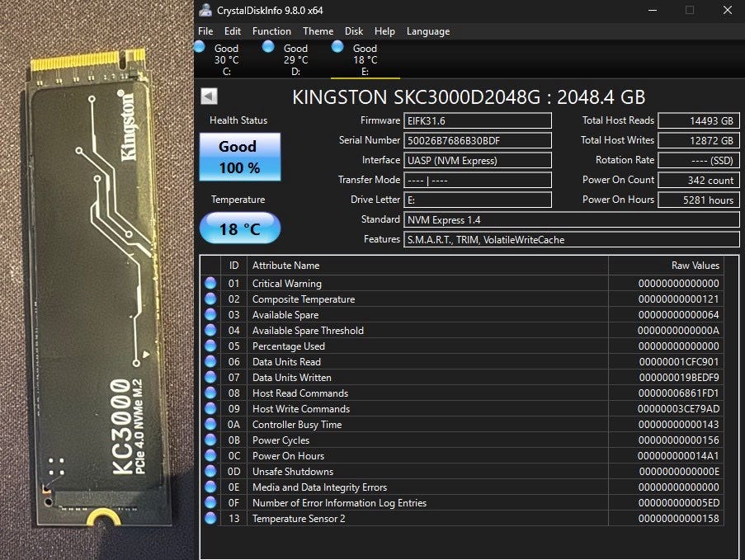Click the Data Units Read status orb
Screen dimensions: 745x560
click(210, 361)
